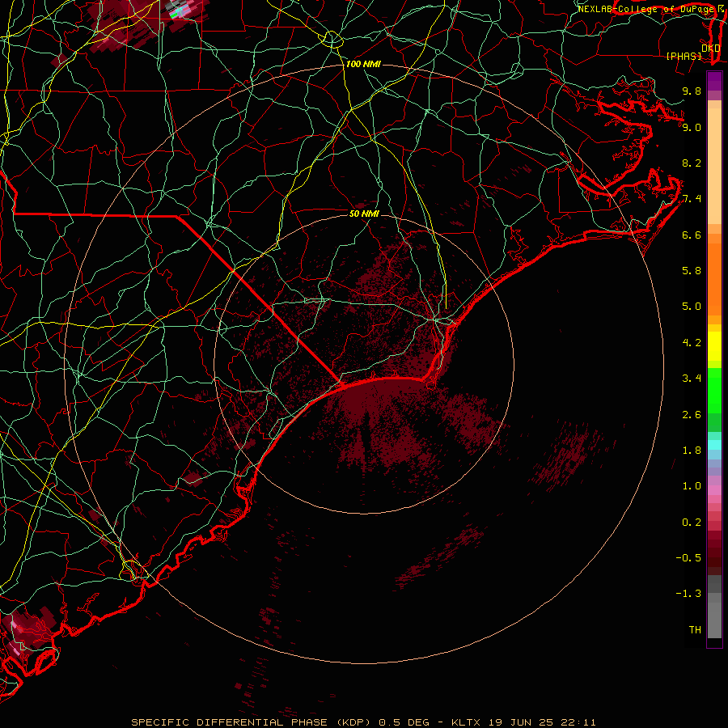Image resolution: width=728 pixels, height=728 pixels.
Task: Pick the pale peach segment of the color scale
Action: click(714, 166)
